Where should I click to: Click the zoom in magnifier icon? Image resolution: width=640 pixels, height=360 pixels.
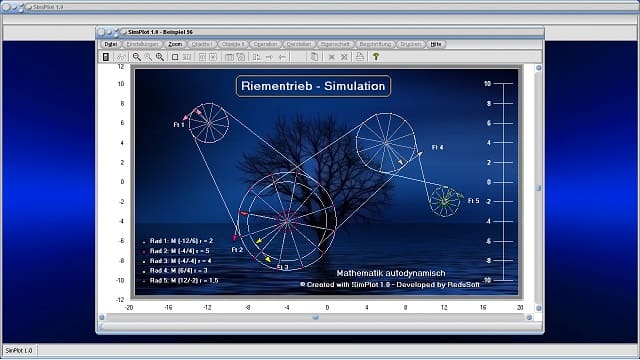[136, 57]
